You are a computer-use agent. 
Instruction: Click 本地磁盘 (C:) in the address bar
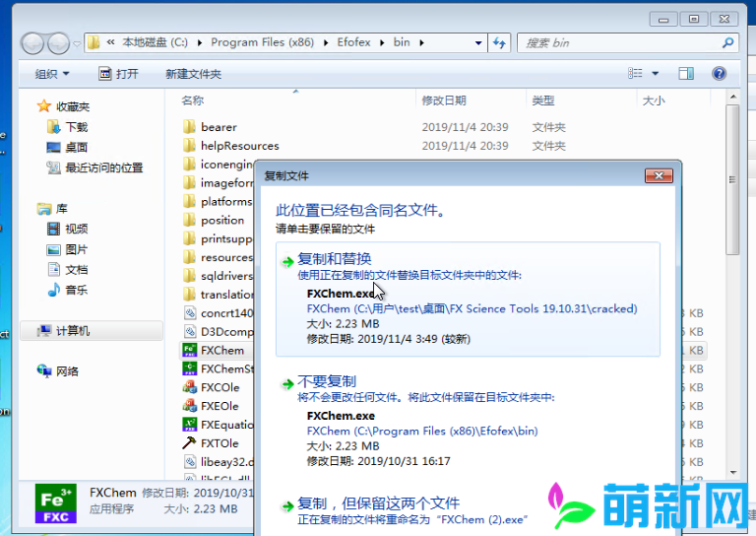(x=155, y=42)
